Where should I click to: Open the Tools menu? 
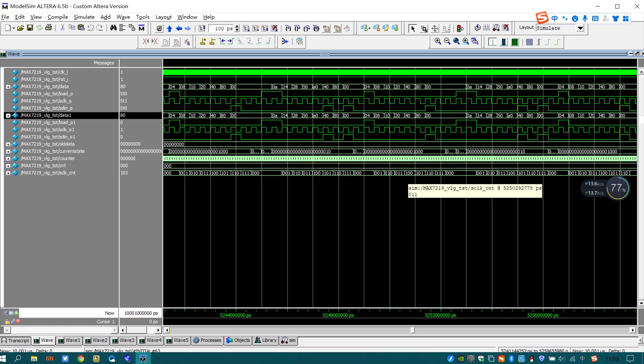pyautogui.click(x=143, y=17)
